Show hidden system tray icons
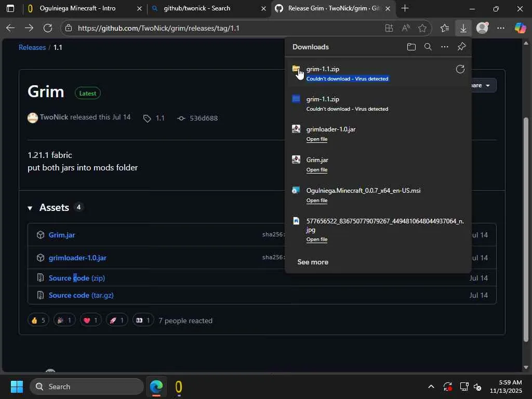 click(431, 387)
